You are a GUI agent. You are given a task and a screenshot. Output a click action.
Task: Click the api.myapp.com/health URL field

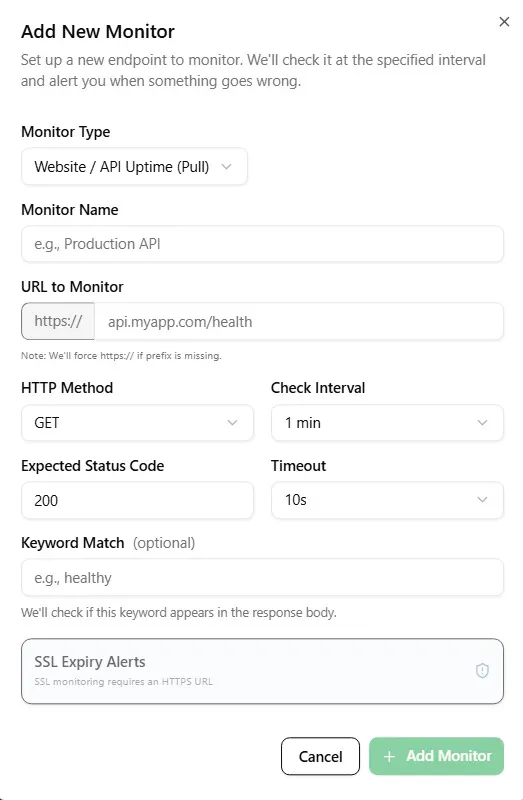(x=299, y=321)
